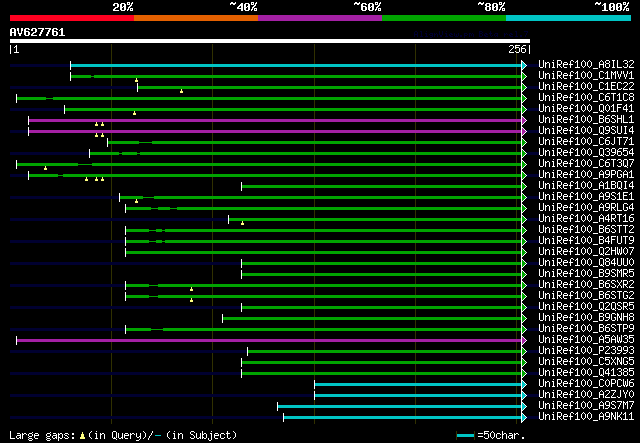Select the UniRef100_A4RT16 label
640x443 pixels.
(x=586, y=219)
